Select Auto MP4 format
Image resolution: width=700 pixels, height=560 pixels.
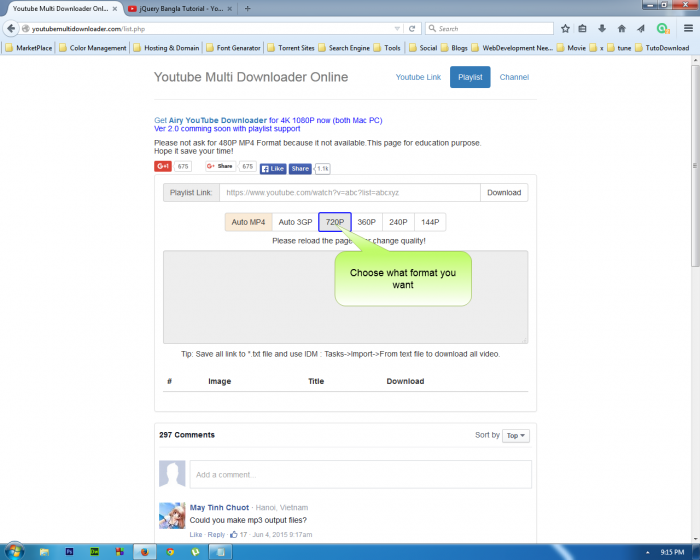pyautogui.click(x=248, y=222)
